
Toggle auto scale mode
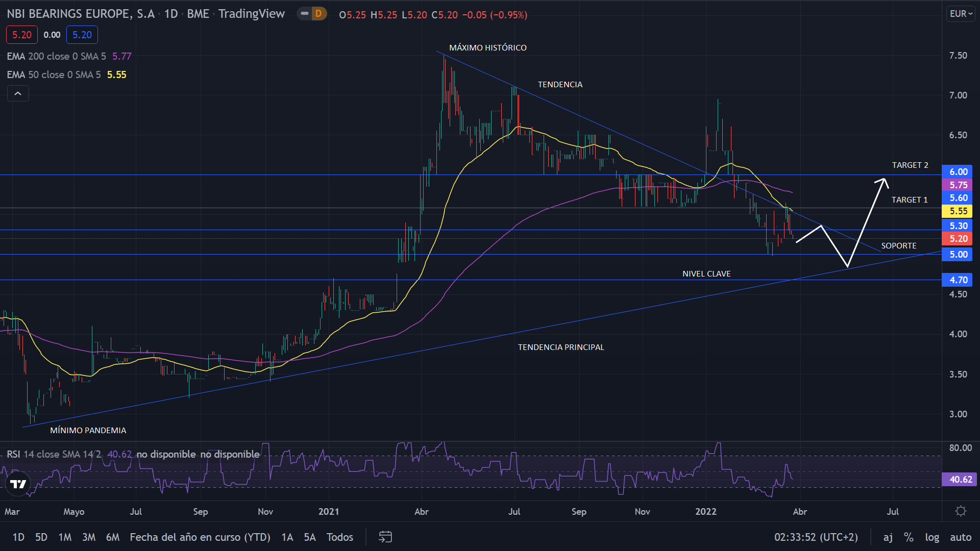pos(960,537)
